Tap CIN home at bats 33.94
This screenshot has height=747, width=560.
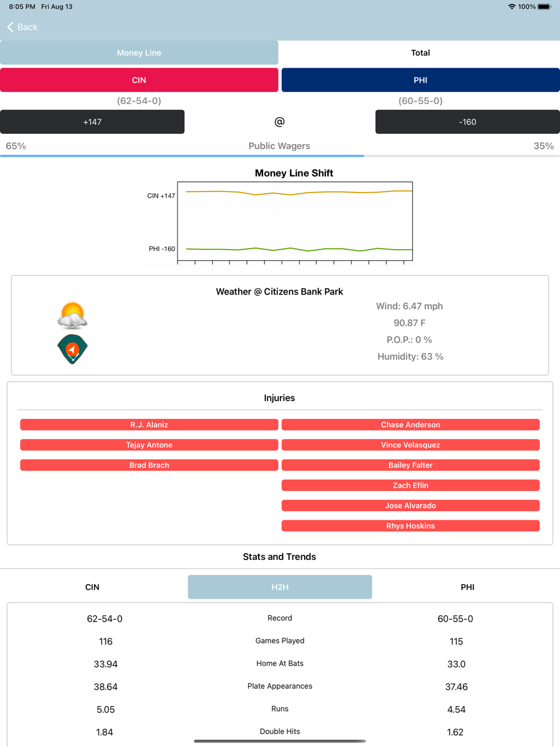pyautogui.click(x=106, y=664)
